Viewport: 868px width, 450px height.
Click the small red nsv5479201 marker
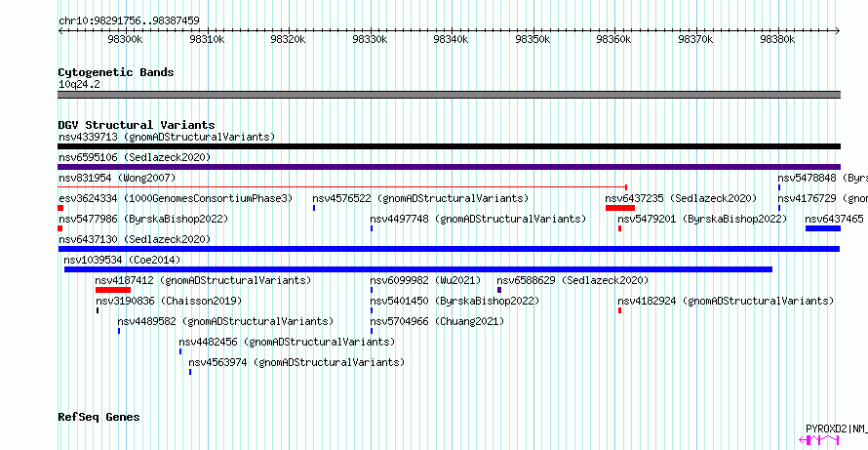click(620, 228)
